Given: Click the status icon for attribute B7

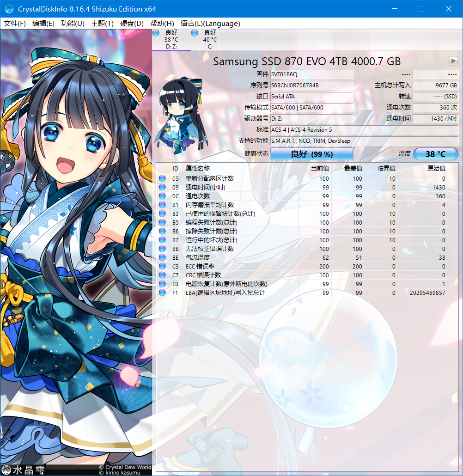Looking at the screenshot, I should [162, 240].
